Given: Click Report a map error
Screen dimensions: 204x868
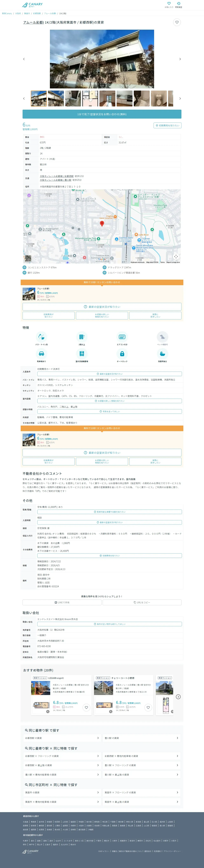Looking at the screenshot, I should (x=173, y=262).
